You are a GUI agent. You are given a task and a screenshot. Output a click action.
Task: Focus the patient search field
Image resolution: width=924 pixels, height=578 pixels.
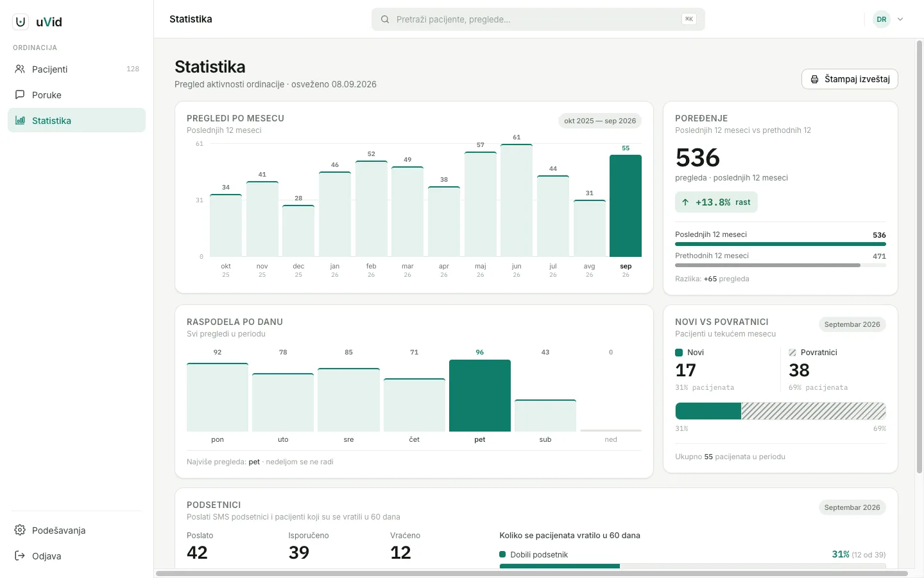(538, 19)
